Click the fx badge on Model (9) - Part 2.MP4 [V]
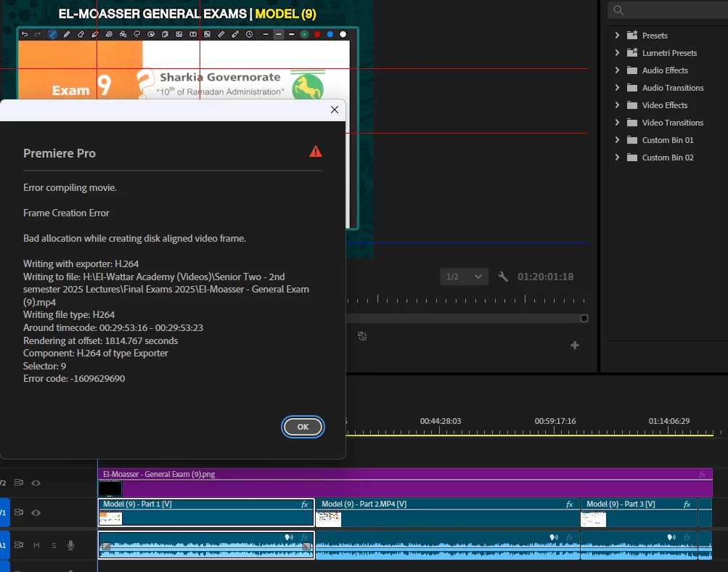This screenshot has height=572, width=728. [569, 504]
